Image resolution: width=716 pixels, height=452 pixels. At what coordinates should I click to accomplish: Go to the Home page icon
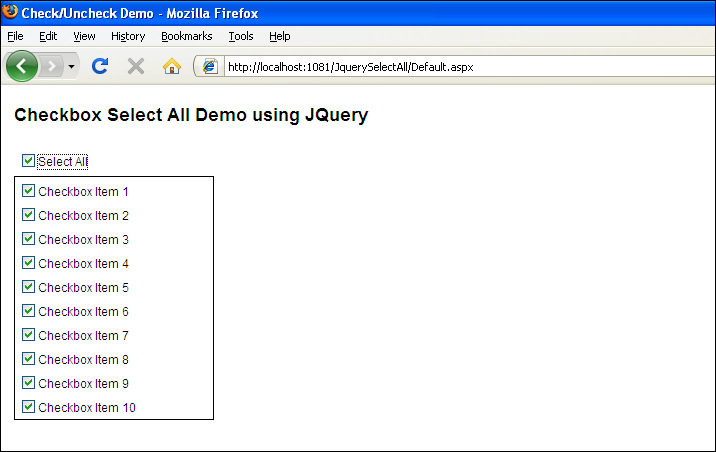point(172,67)
